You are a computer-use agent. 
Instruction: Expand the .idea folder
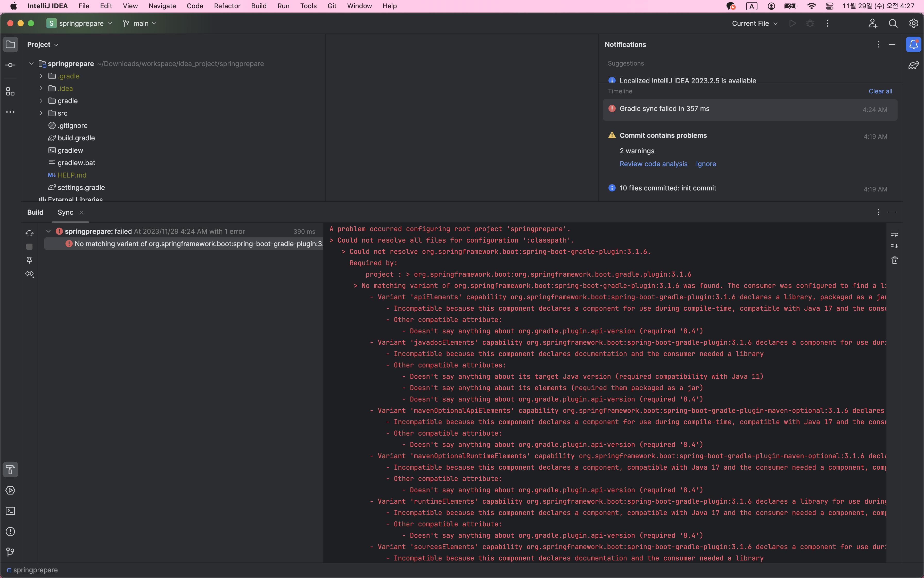tap(41, 88)
